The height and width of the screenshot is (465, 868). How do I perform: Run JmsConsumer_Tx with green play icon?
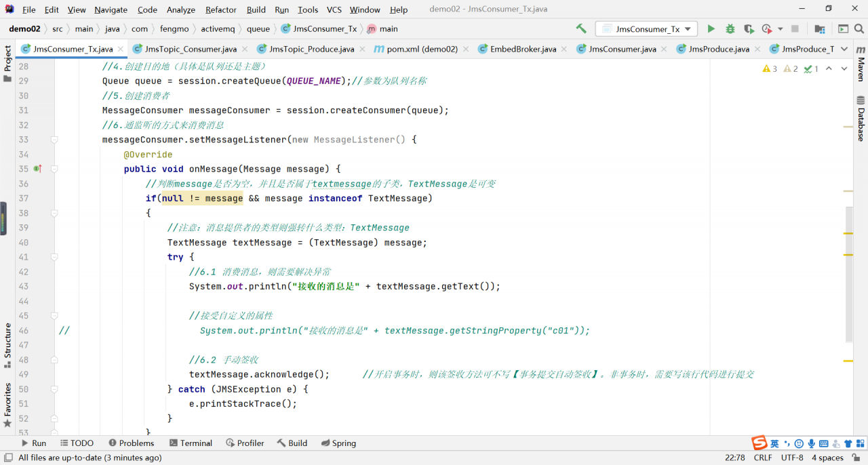[x=711, y=29]
